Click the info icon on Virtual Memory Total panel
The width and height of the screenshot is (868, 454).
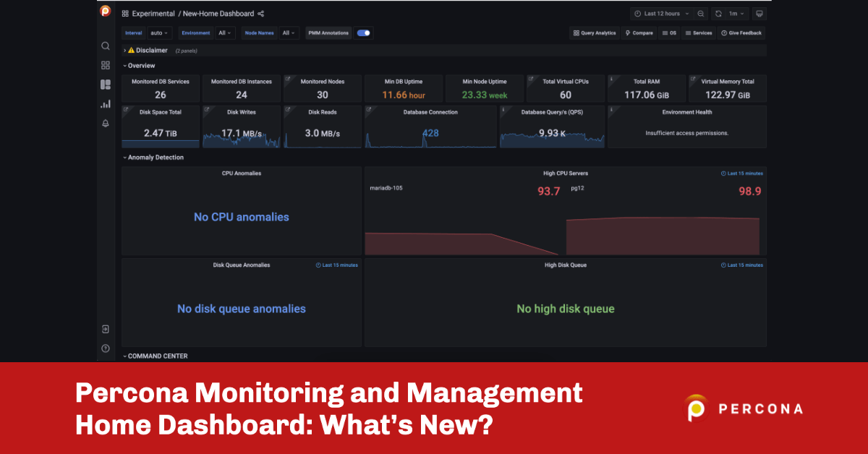(693, 78)
